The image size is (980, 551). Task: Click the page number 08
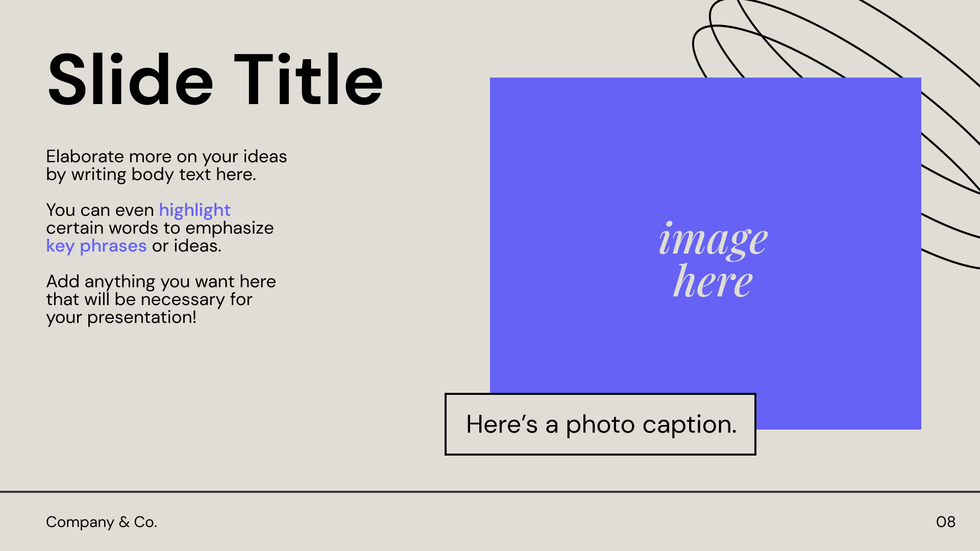point(946,522)
